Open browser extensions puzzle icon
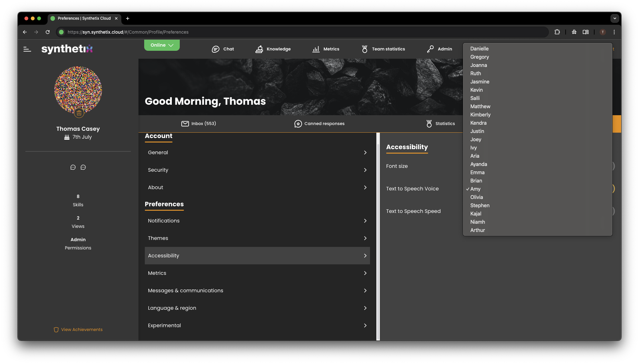 pos(557,32)
